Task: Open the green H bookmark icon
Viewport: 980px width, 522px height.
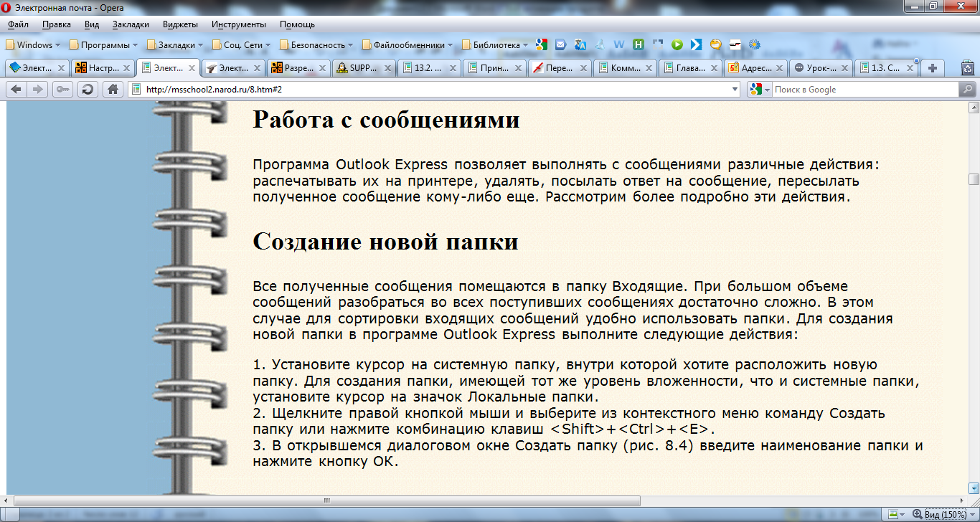Action: (639, 44)
